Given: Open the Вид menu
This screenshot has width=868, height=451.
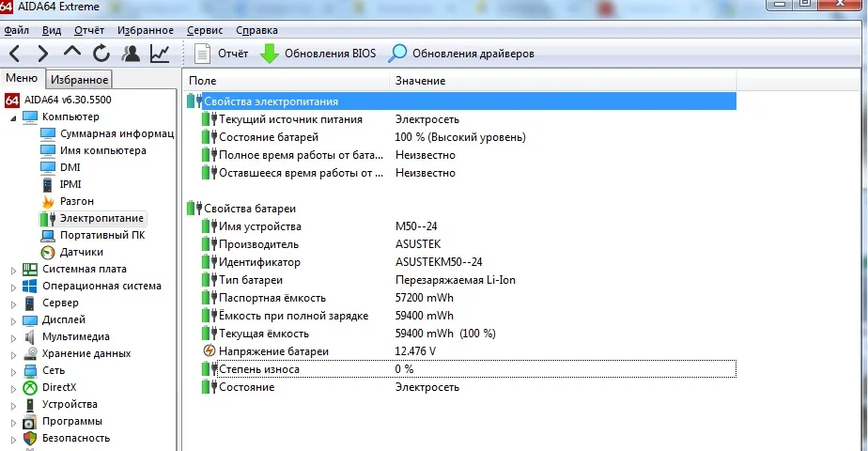Looking at the screenshot, I should [52, 30].
